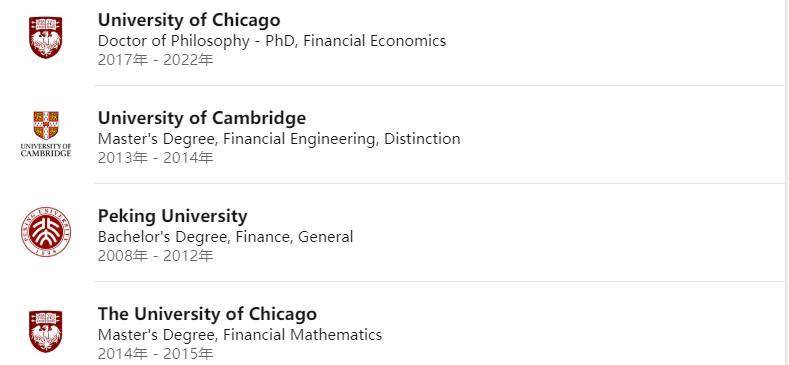Viewport: 789px width, 365px height.
Task: Click the UNIVERSITY OF CAMBRIDGE wordmark under crest
Action: 46,150
